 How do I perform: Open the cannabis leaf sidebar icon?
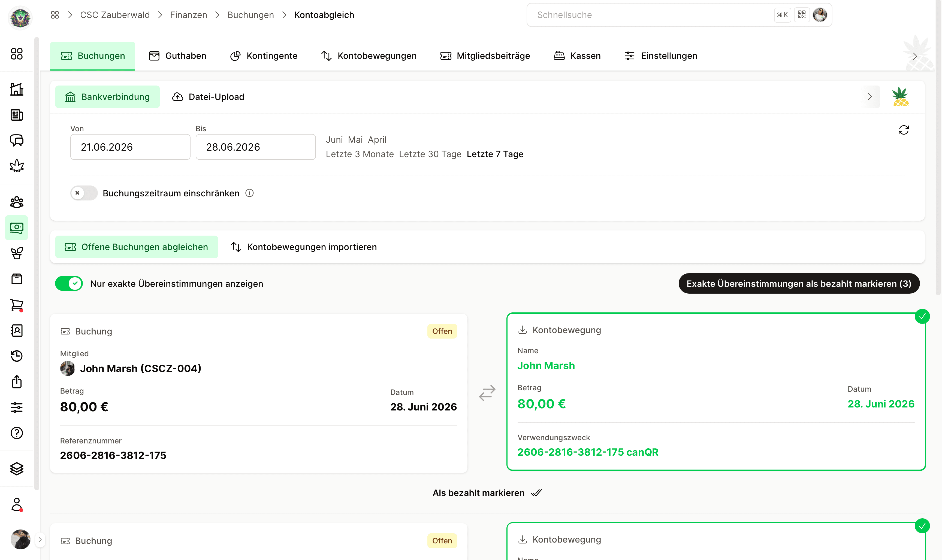click(17, 166)
